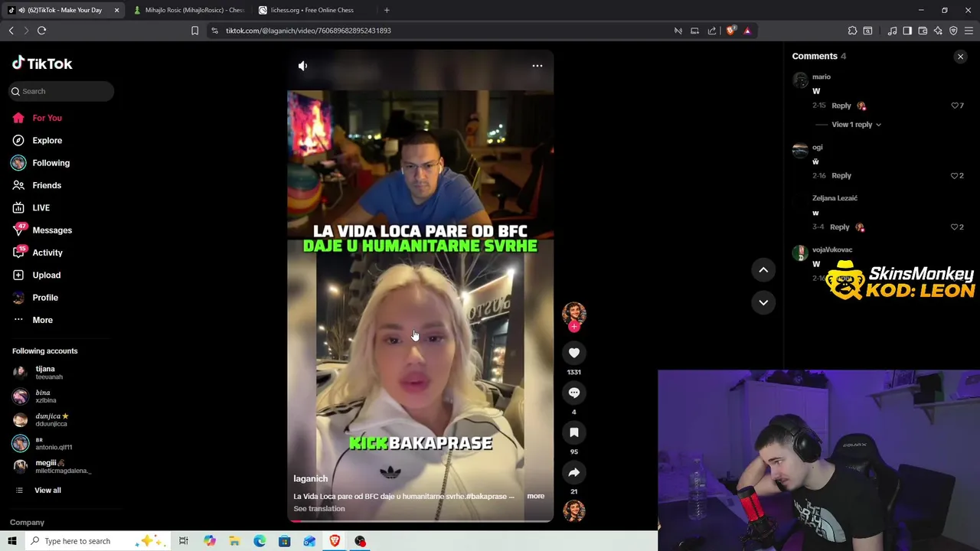Reply to ogi's comment
The image size is (980, 551).
click(841, 176)
